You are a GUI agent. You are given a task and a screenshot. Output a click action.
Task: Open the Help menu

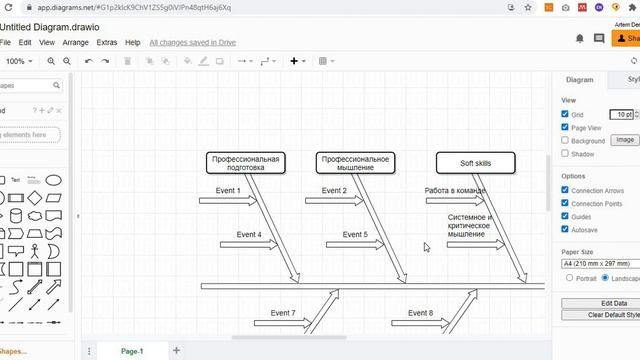pyautogui.click(x=133, y=42)
